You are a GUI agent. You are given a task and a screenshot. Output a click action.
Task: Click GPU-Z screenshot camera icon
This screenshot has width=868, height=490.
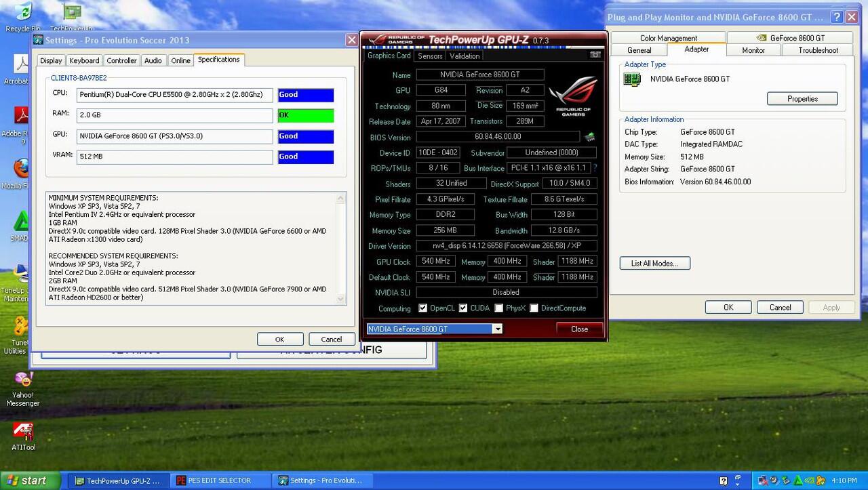pos(595,55)
